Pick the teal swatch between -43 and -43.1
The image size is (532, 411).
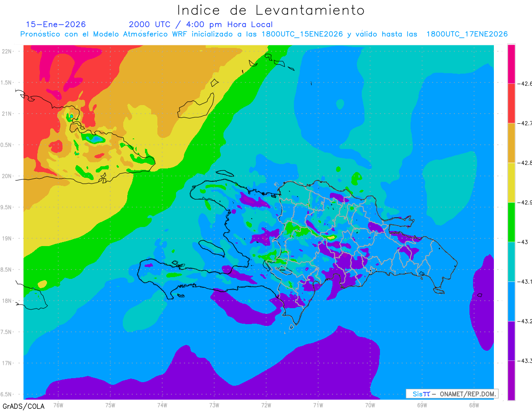click(511, 262)
